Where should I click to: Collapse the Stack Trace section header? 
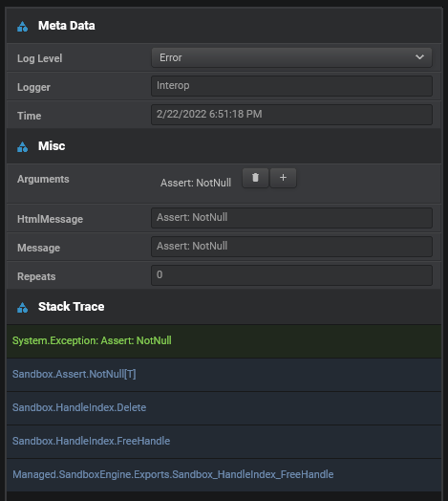point(224,307)
